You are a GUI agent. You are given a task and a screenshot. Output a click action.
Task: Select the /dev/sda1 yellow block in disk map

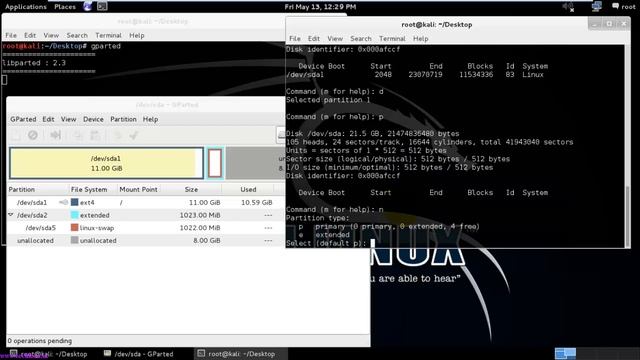pos(106,163)
